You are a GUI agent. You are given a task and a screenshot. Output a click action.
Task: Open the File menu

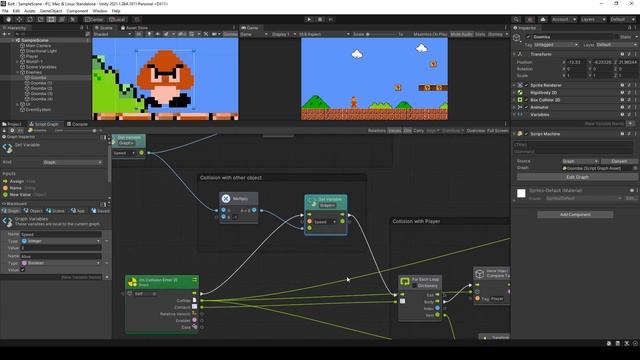pos(5,11)
